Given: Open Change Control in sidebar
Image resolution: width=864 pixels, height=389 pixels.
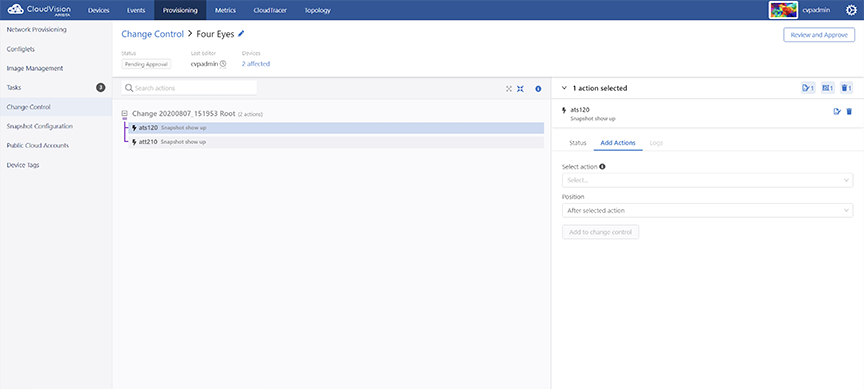Looking at the screenshot, I should tap(56, 107).
